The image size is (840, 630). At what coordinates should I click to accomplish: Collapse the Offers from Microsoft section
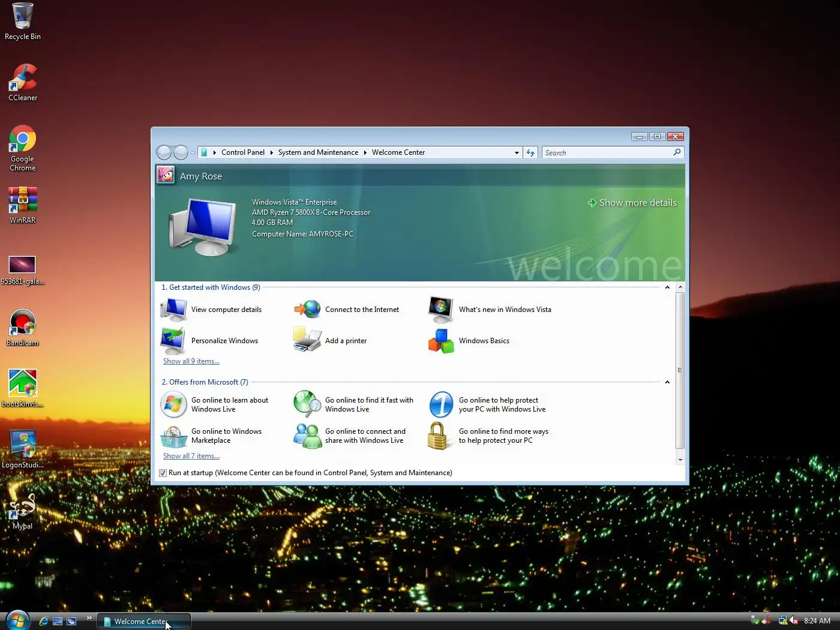[667, 382]
